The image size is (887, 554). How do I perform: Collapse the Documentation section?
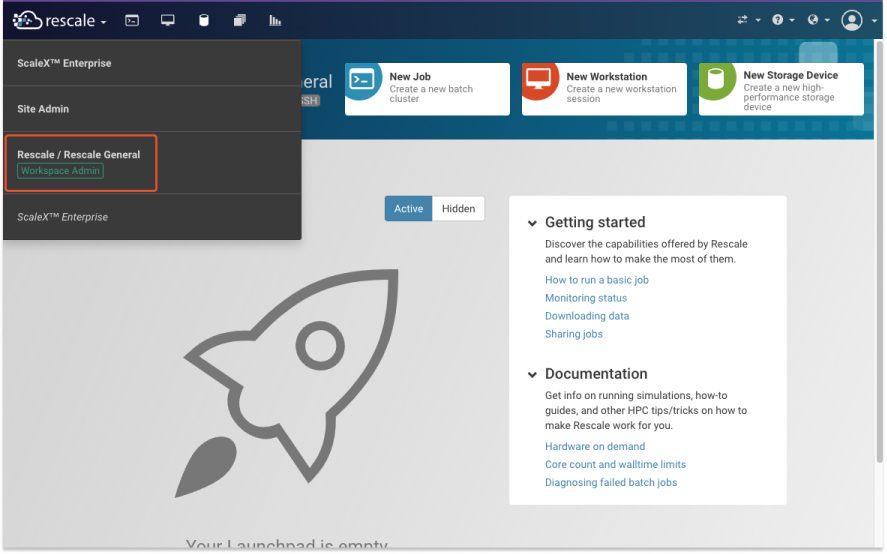pyautogui.click(x=533, y=374)
